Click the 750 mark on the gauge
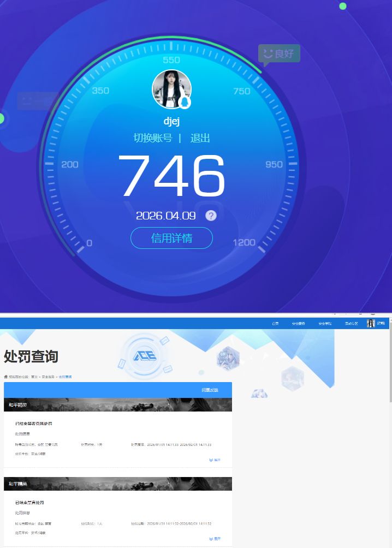 pyautogui.click(x=242, y=91)
